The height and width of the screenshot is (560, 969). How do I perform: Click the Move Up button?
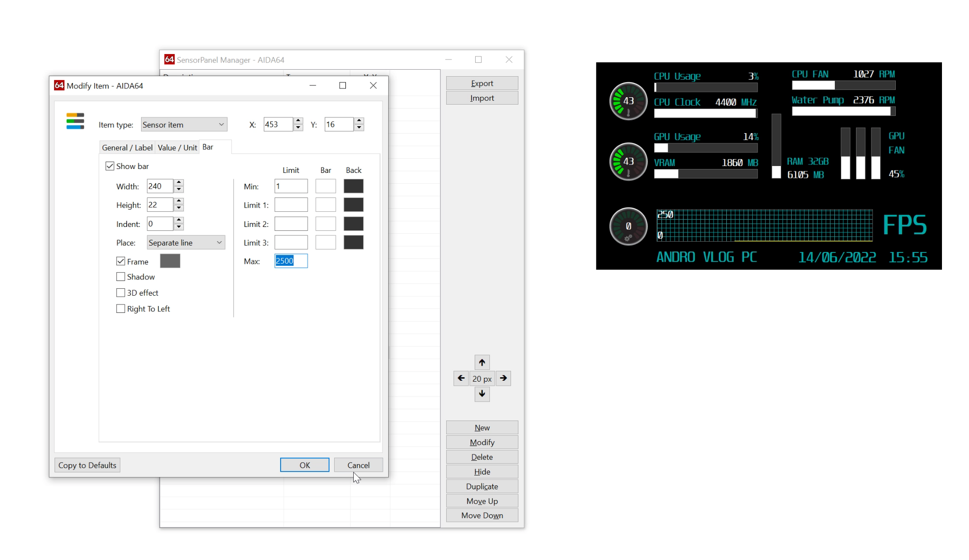[482, 501]
